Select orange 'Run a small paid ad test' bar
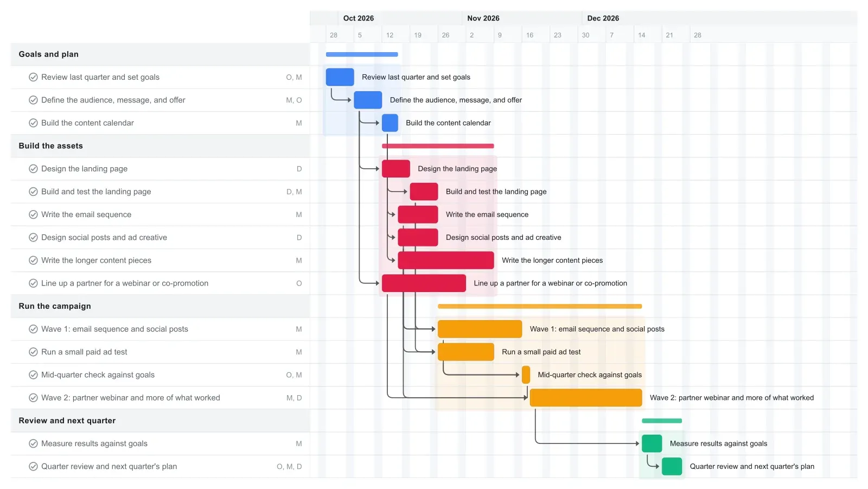The height and width of the screenshot is (489, 868). (x=466, y=352)
